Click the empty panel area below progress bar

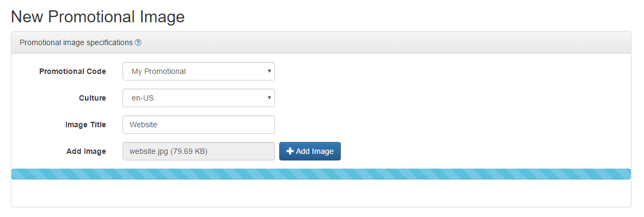coord(321,193)
